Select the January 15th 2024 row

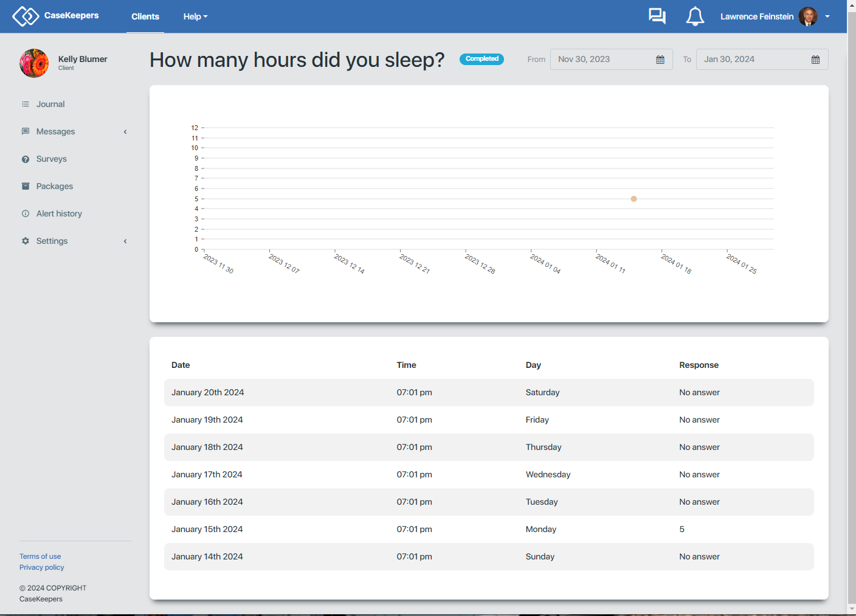(x=489, y=529)
